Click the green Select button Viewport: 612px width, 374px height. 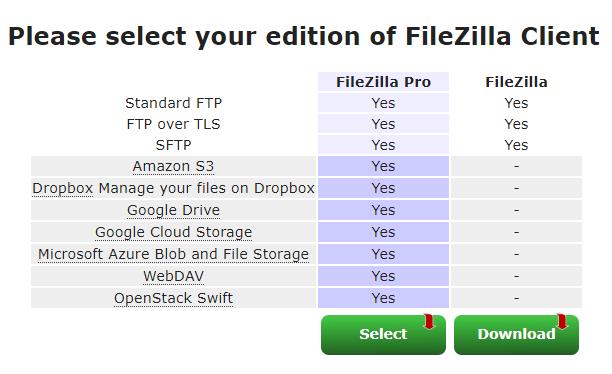(x=383, y=335)
